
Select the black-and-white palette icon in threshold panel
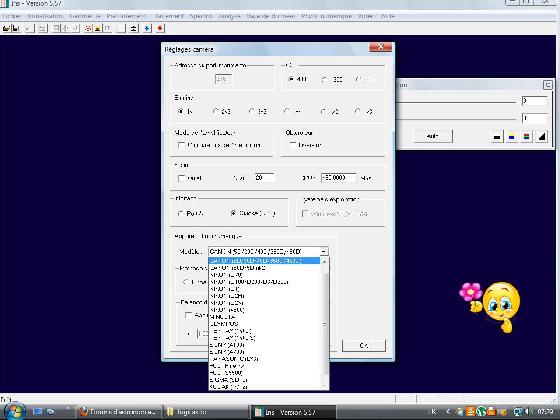tap(497, 136)
